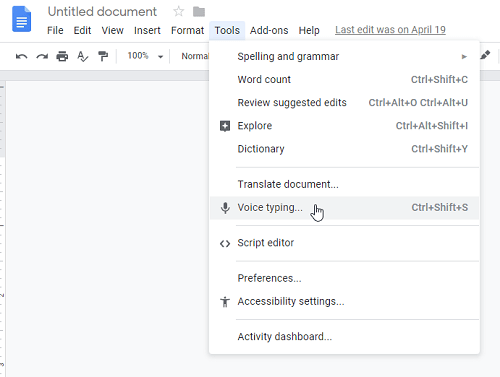Screen dimensions: 500x377
Task: Open the move-to-folder icon beside the title
Action: (x=199, y=12)
